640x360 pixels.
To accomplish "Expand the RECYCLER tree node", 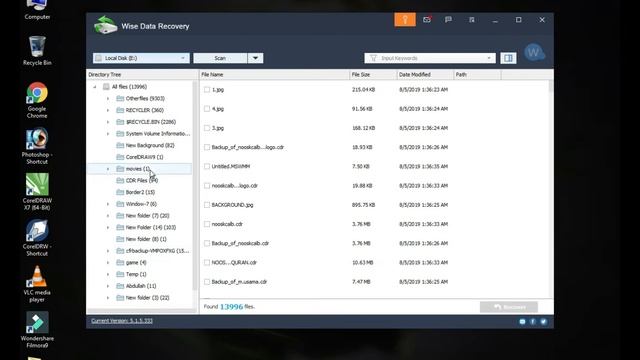I will [108, 110].
